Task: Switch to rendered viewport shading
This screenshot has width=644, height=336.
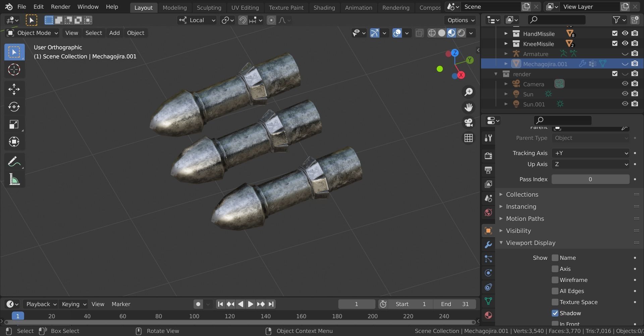Action: [462, 33]
